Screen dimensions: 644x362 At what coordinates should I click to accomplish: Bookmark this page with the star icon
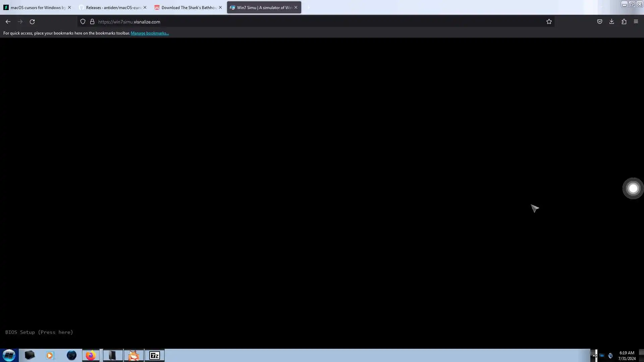pos(549,22)
